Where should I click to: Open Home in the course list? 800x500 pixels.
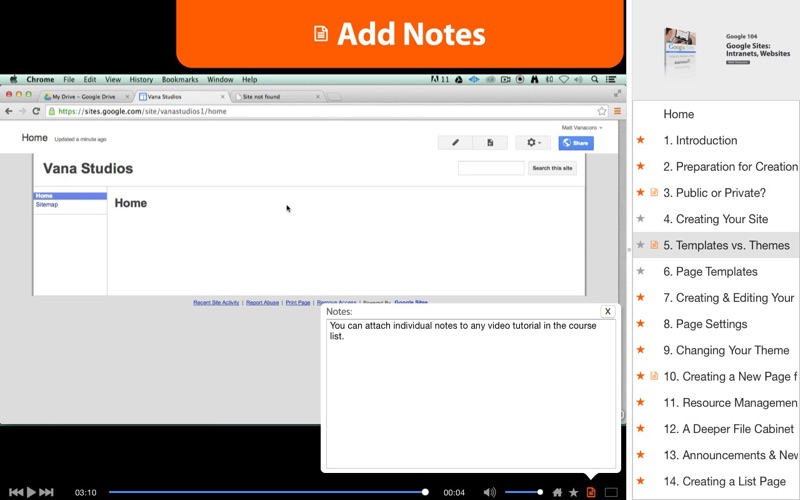[x=679, y=114]
